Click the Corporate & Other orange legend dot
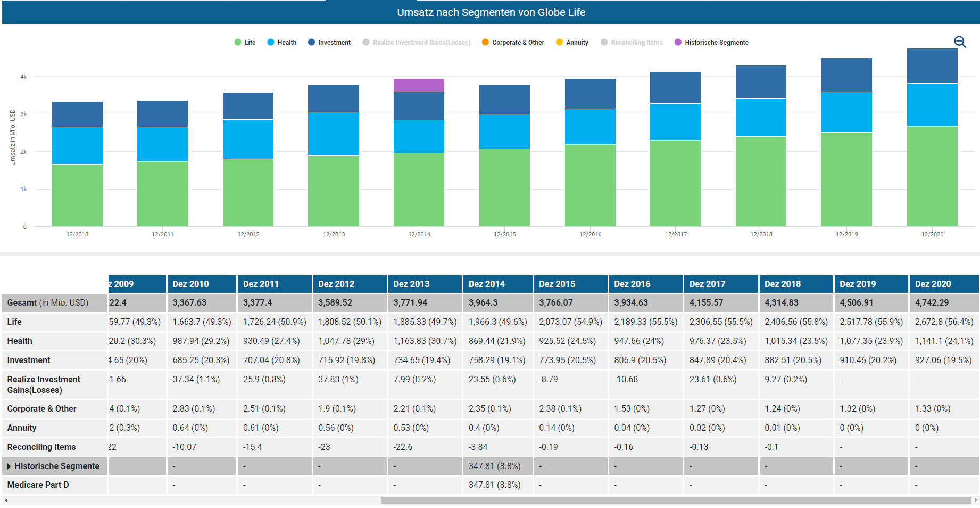 point(485,43)
